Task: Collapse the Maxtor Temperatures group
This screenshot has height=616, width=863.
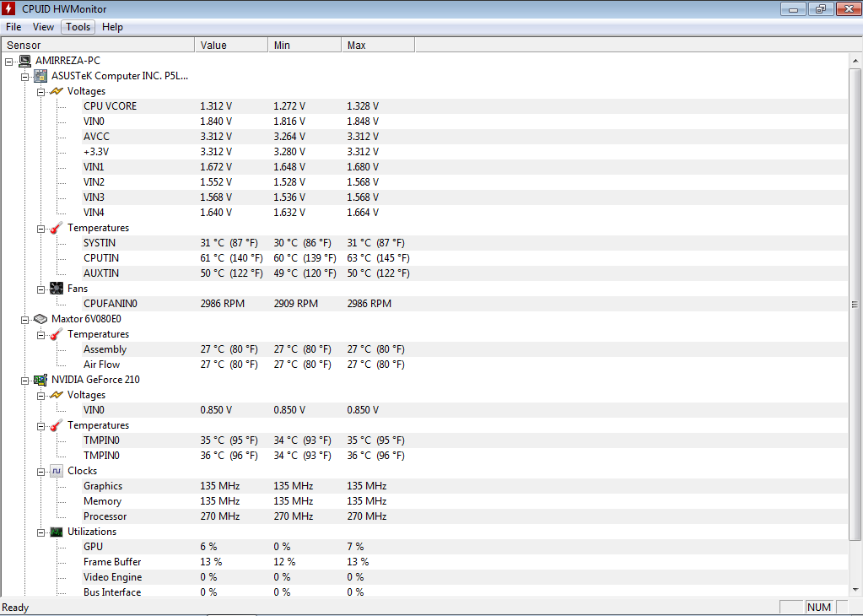Action: click(40, 335)
